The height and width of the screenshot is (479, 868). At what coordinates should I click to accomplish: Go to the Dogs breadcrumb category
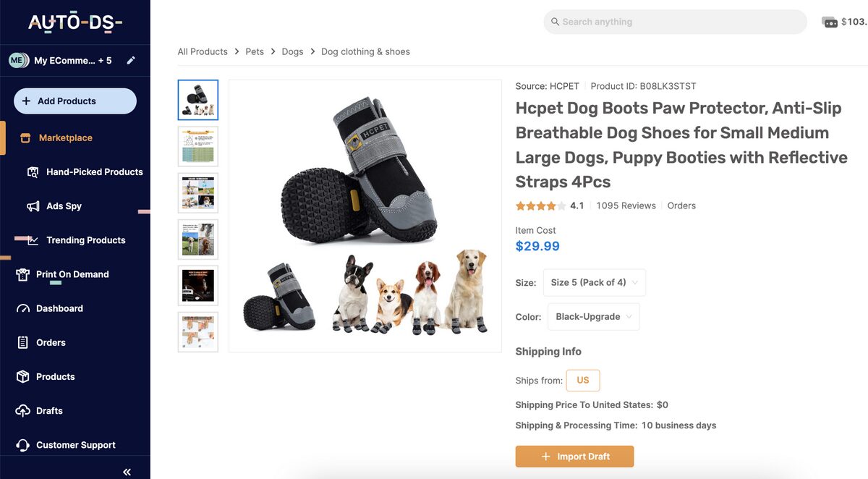292,51
